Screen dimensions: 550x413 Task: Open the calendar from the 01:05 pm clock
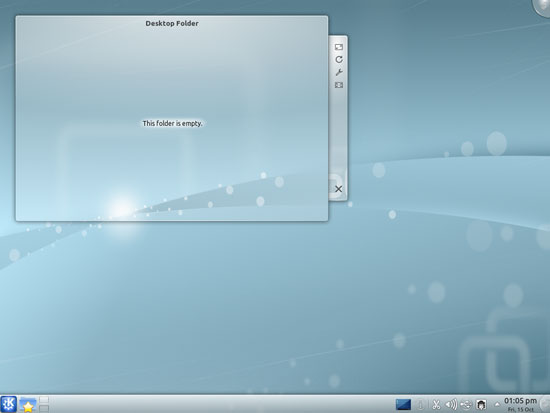pyautogui.click(x=521, y=404)
